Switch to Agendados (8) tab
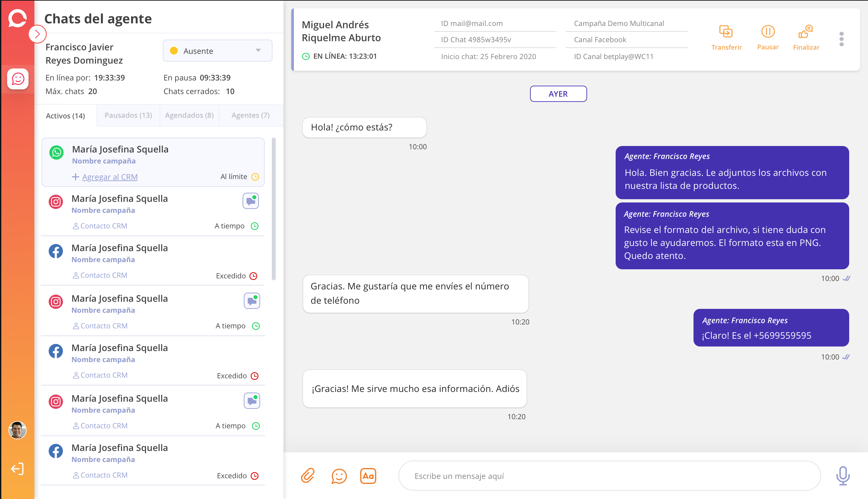 coord(189,115)
